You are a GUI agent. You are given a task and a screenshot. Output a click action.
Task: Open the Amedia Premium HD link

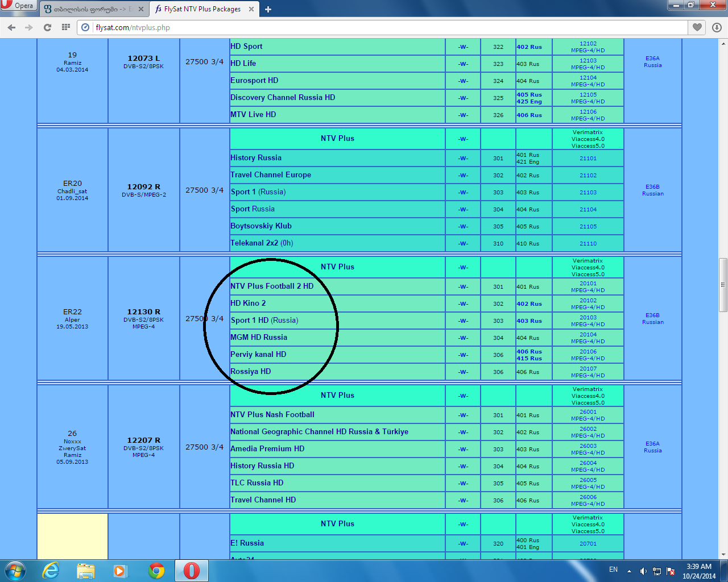[267, 449]
